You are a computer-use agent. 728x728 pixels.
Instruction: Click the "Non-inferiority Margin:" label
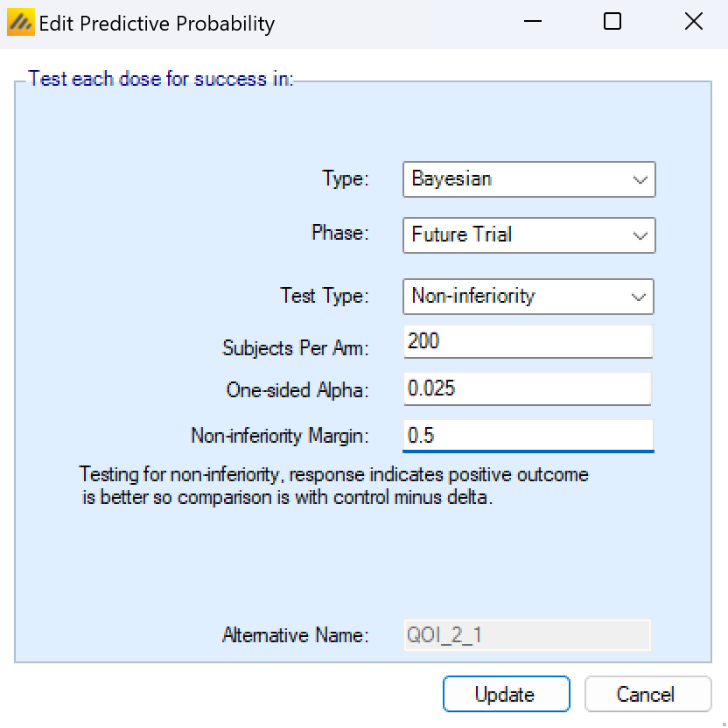tap(280, 436)
